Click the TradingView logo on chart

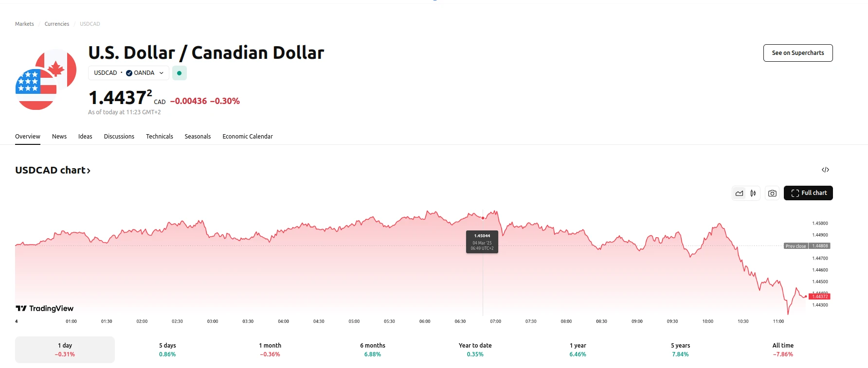[x=45, y=309]
